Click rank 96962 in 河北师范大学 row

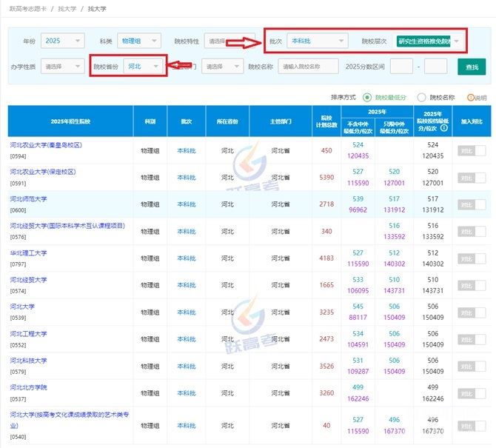pos(358,210)
